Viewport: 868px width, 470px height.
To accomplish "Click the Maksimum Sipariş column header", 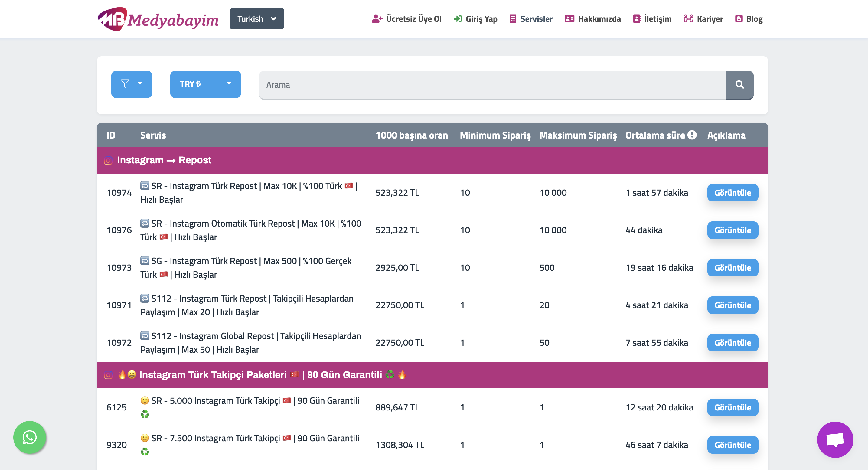I will (x=578, y=135).
